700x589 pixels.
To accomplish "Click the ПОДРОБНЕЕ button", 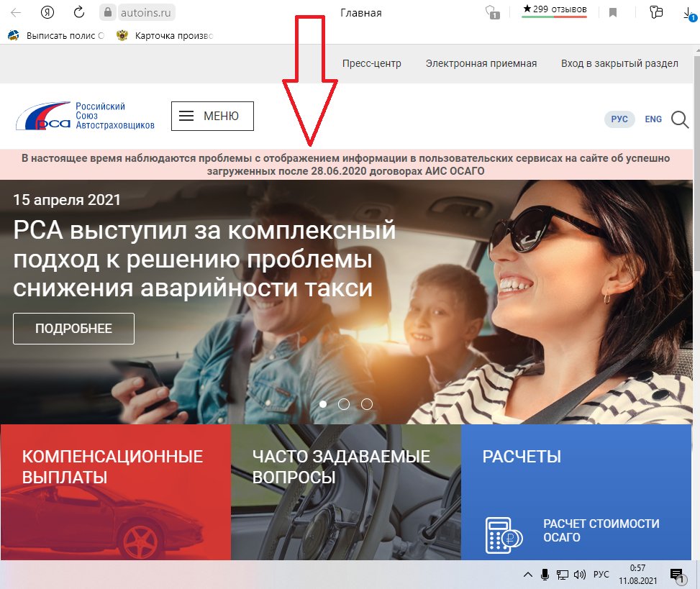I will coord(73,329).
